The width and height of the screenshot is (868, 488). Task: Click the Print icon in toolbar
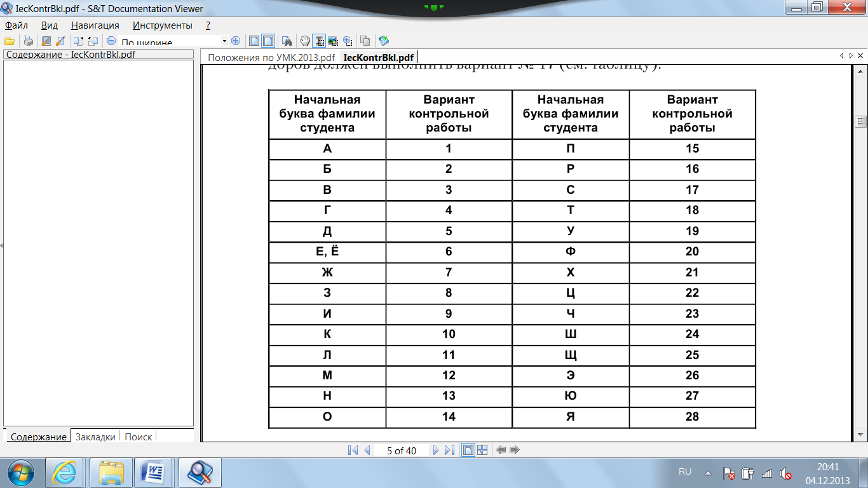coord(29,41)
